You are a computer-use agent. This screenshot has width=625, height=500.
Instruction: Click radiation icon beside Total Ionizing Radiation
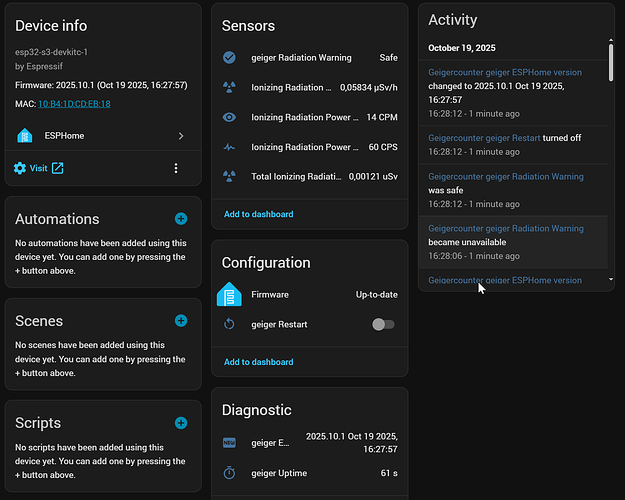(229, 176)
